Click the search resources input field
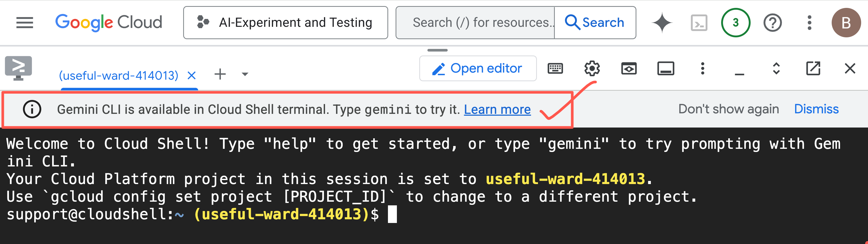The width and height of the screenshot is (868, 244). point(475,23)
